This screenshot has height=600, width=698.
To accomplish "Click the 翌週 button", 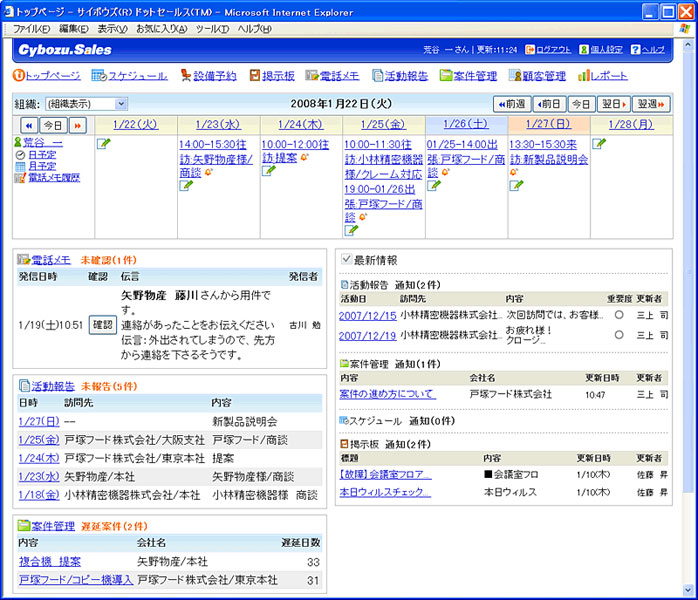I will (x=651, y=104).
